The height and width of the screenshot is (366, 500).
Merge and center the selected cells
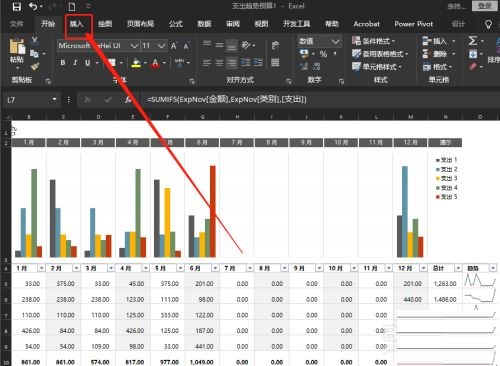click(x=275, y=62)
